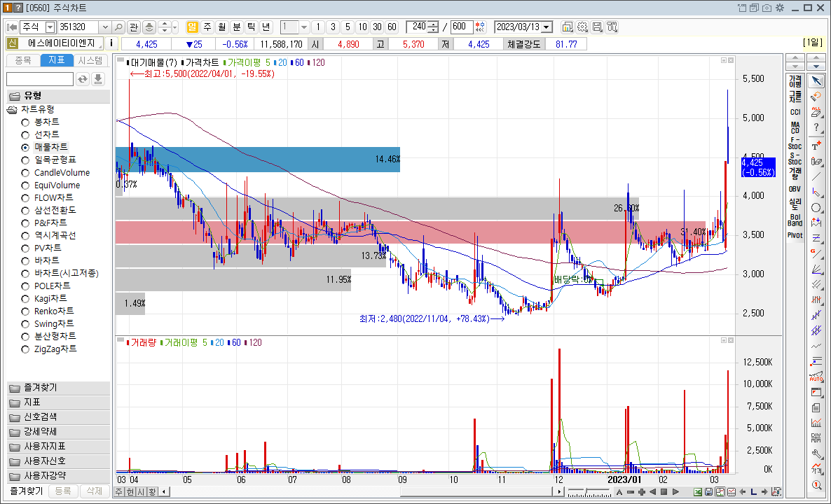831x504 pixels.
Task: Select the ZigZag차트 radio button
Action: pyautogui.click(x=25, y=349)
